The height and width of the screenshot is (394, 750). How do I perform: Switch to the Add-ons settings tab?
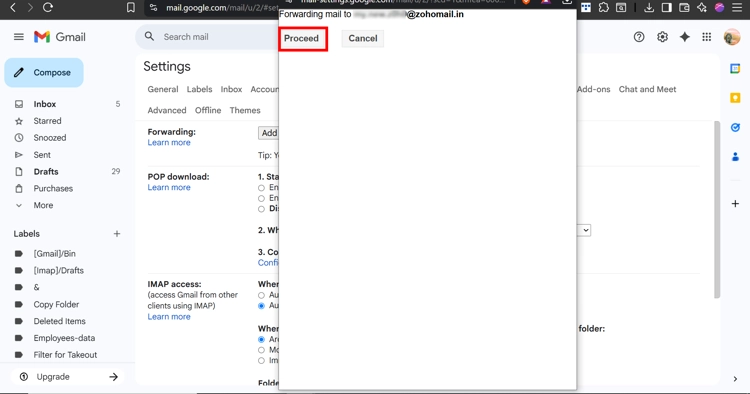pyautogui.click(x=594, y=89)
